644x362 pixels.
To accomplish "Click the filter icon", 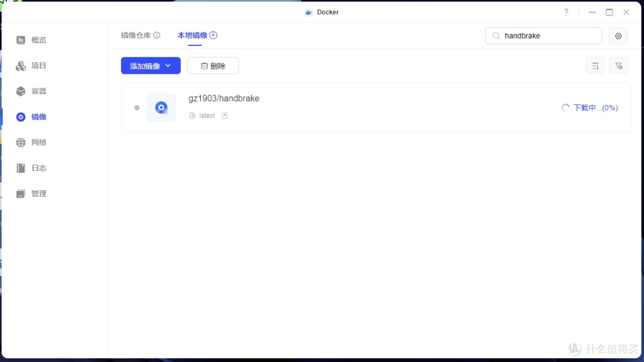I will (619, 66).
